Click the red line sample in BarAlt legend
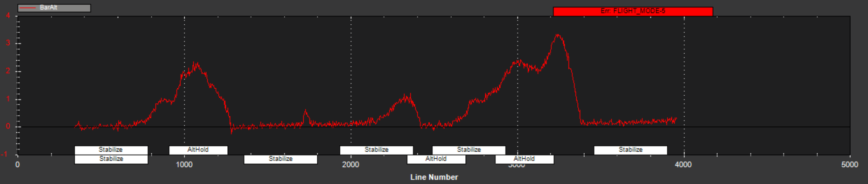 click(28, 8)
